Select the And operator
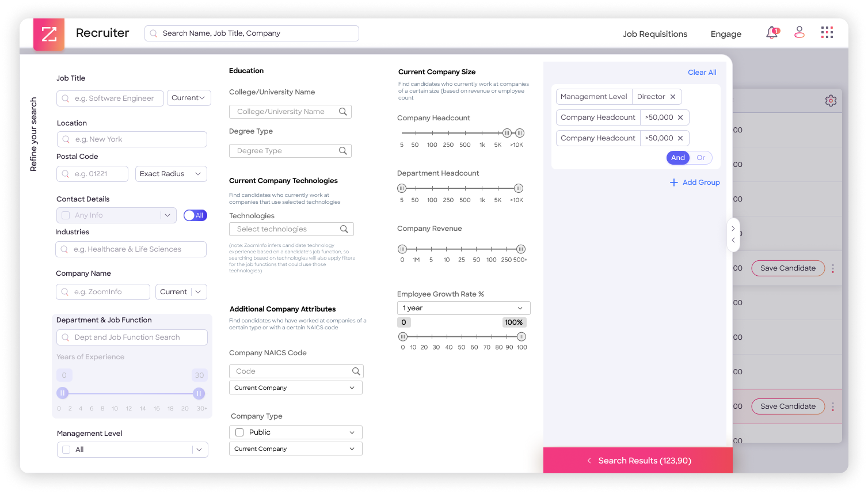Viewport: 868px width, 494px height. click(678, 158)
